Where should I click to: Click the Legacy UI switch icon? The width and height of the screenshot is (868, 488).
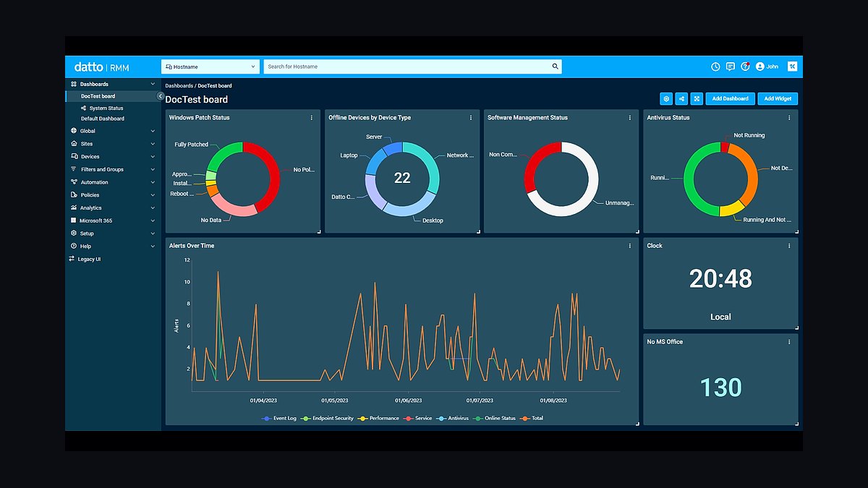[72, 259]
